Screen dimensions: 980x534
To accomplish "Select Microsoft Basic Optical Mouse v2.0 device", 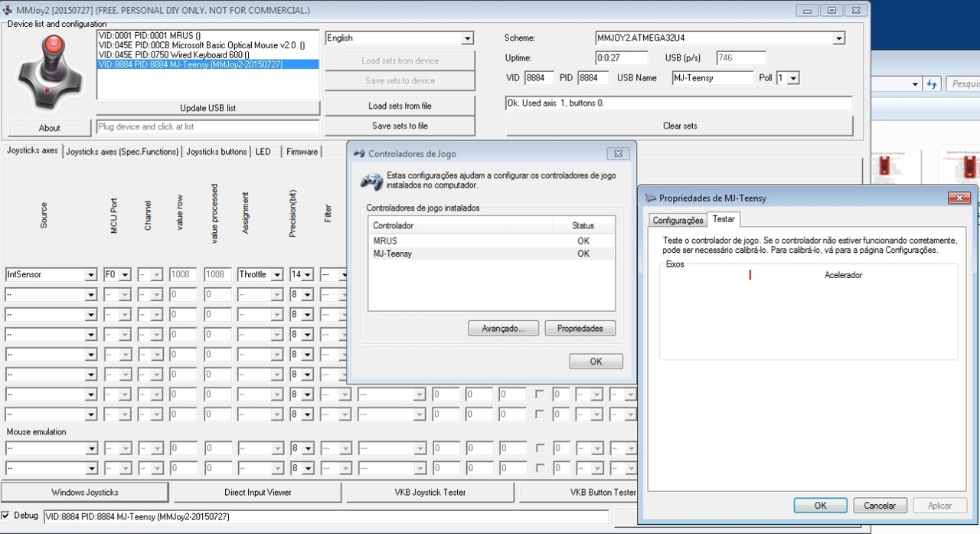I will point(207,45).
